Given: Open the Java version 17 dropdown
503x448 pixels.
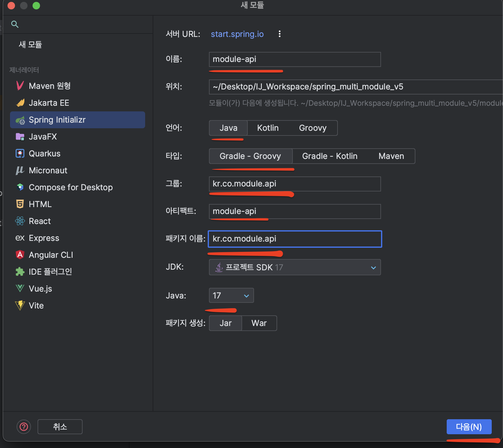Looking at the screenshot, I should pyautogui.click(x=231, y=295).
